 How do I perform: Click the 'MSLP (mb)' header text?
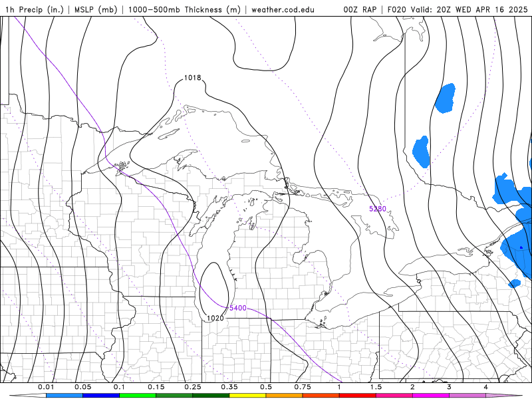96,9
